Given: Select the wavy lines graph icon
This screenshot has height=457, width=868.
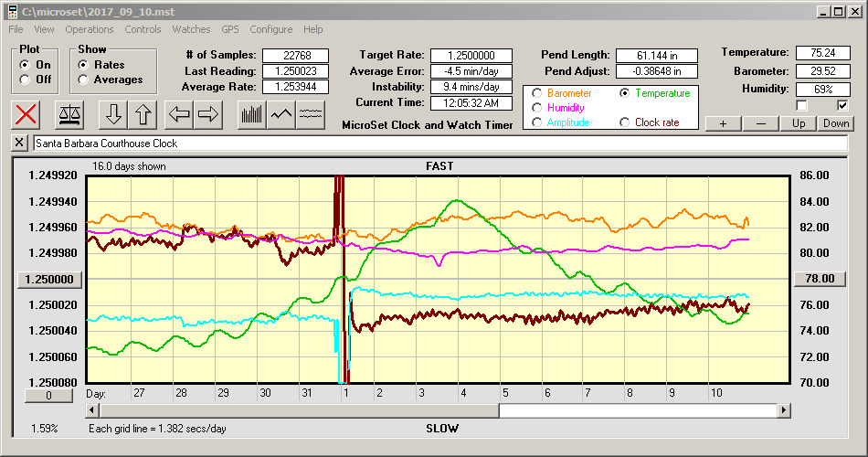Looking at the screenshot, I should tap(312, 114).
